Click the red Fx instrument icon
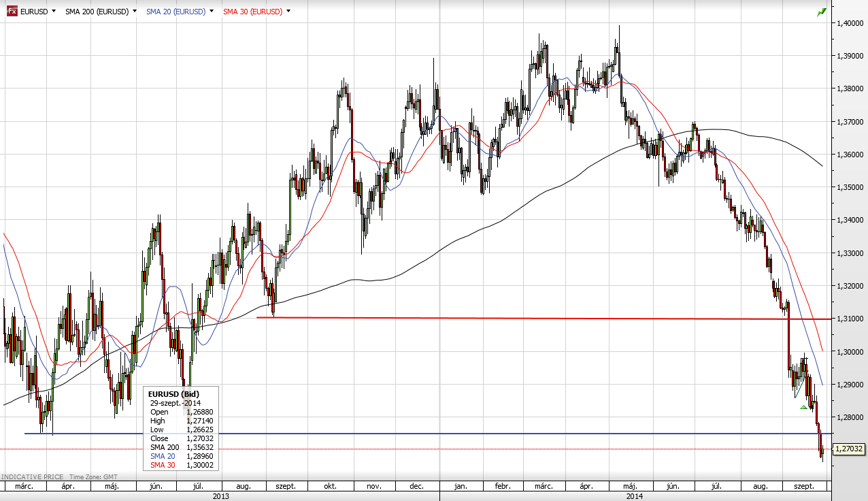Image resolution: width=868 pixels, height=501 pixels. click(x=12, y=11)
